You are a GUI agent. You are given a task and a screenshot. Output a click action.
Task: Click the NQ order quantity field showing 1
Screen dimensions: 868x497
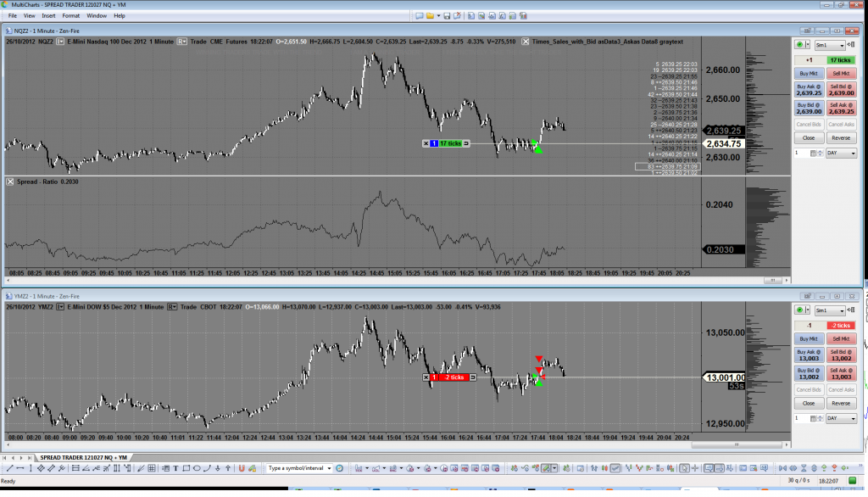coord(801,153)
